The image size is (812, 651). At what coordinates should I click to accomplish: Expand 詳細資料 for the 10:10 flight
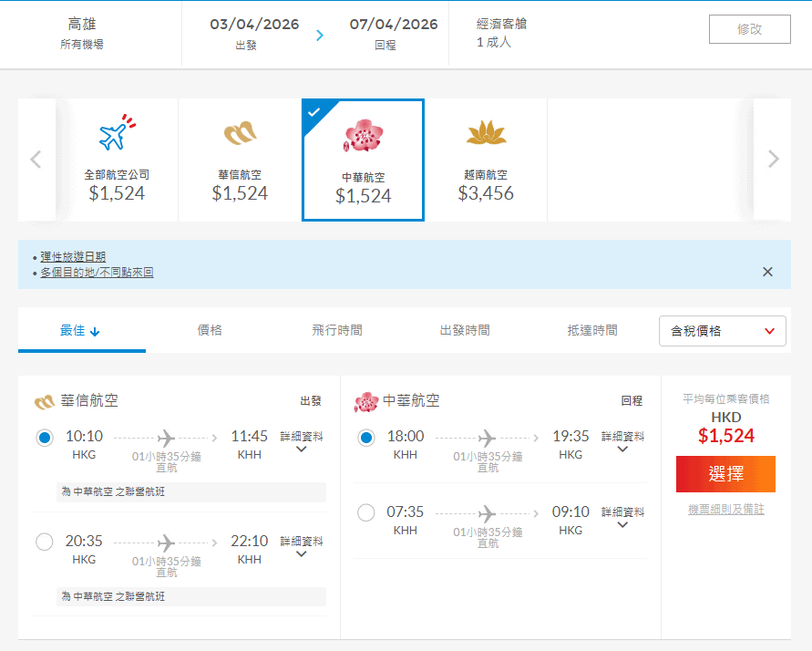point(301,442)
